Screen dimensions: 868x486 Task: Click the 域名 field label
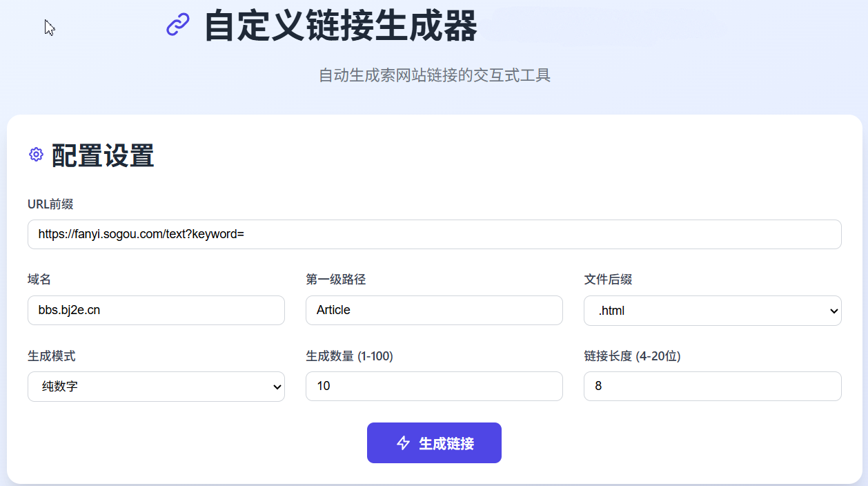[x=39, y=280]
